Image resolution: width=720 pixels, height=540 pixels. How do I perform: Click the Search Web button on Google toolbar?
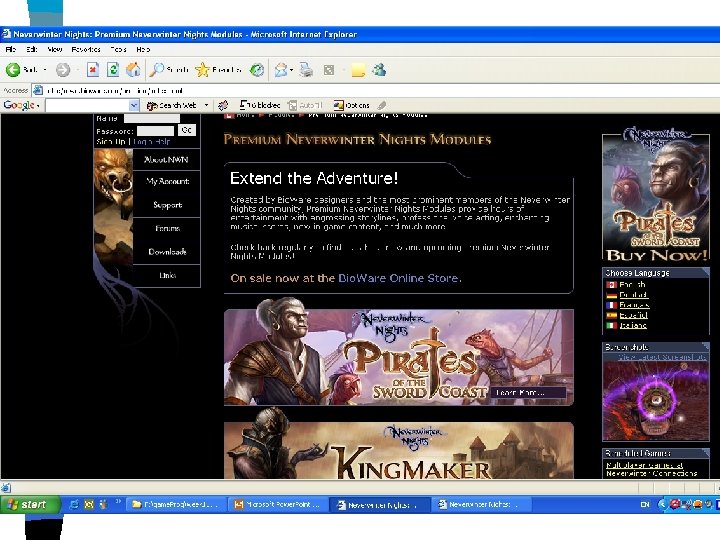172,106
